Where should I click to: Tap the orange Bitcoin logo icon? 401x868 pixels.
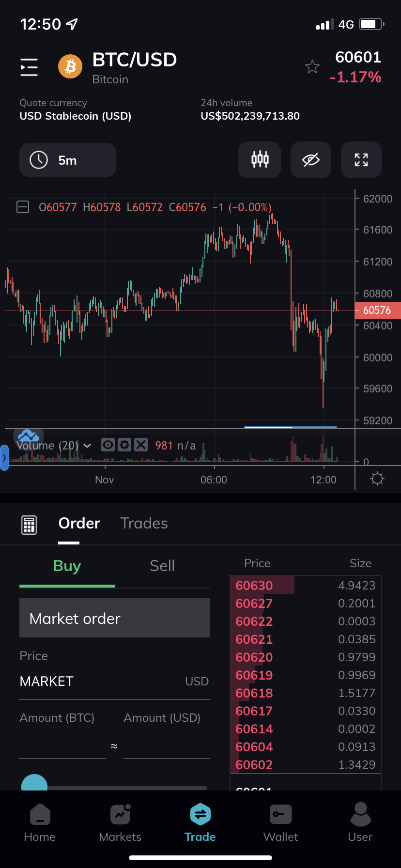(x=70, y=66)
